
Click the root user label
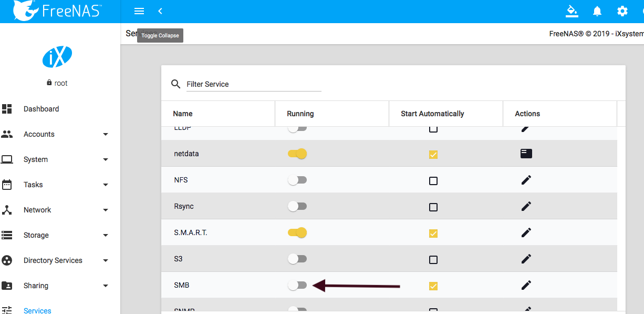pyautogui.click(x=61, y=83)
